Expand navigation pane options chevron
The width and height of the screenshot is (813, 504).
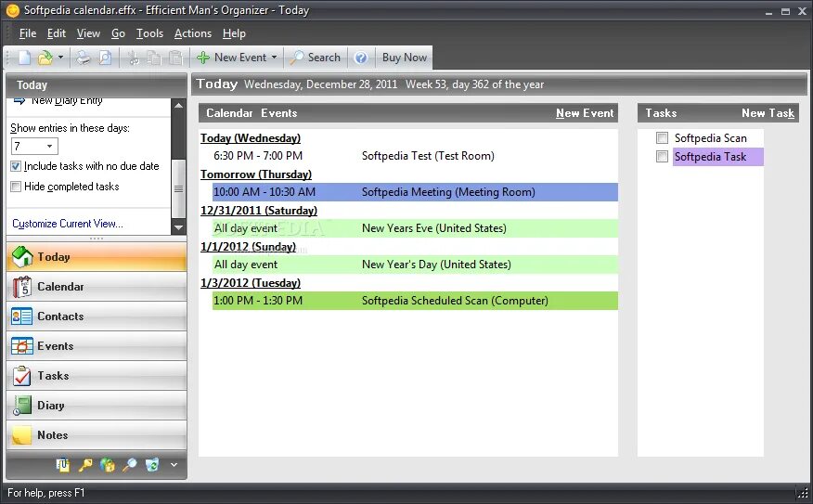pyautogui.click(x=174, y=465)
